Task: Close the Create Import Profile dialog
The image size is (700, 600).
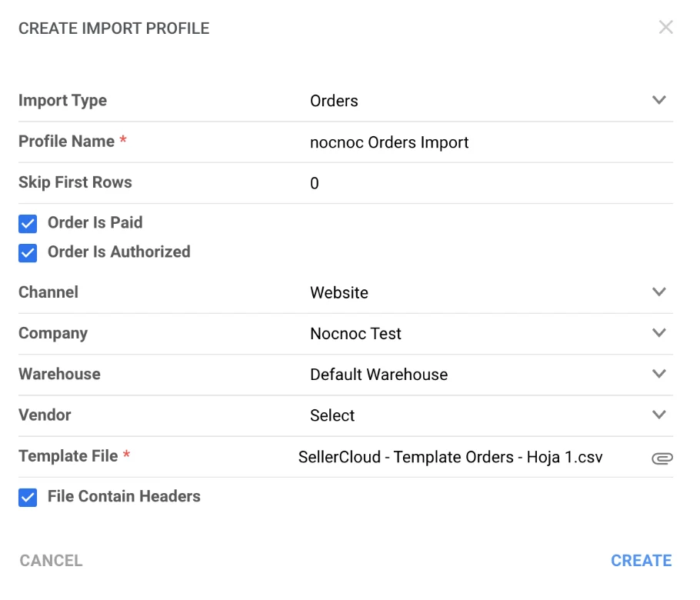Action: tap(665, 27)
